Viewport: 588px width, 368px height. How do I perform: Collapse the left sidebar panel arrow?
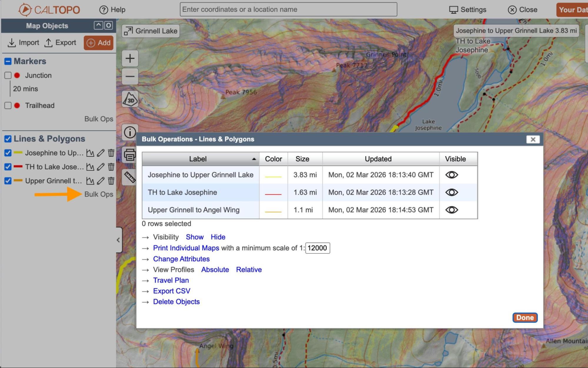pyautogui.click(x=118, y=240)
